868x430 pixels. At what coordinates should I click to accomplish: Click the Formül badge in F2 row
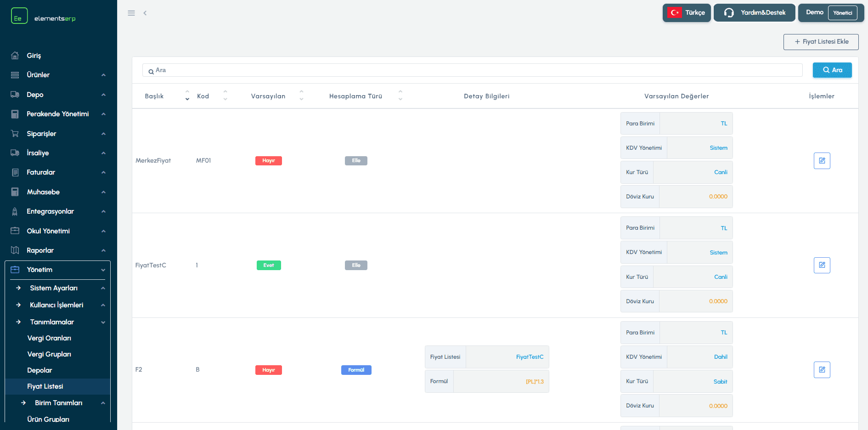[x=356, y=370]
